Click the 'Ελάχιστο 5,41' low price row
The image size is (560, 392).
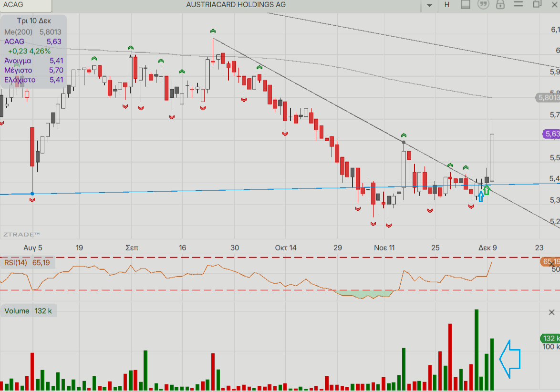(x=33, y=80)
